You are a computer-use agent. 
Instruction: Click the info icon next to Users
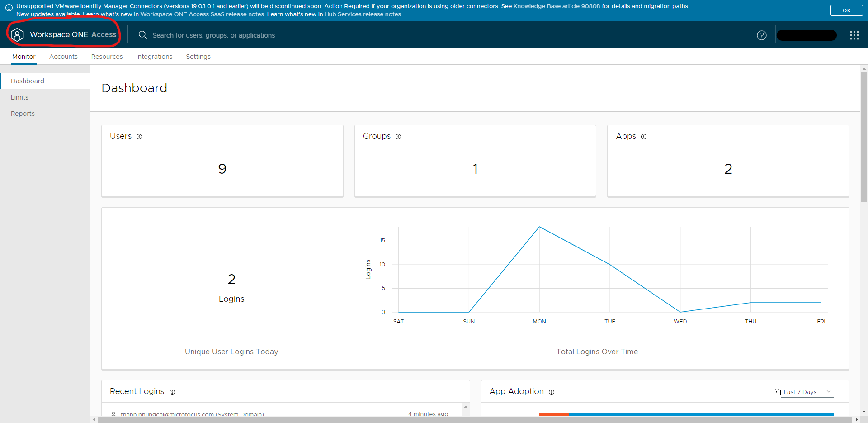[139, 136]
